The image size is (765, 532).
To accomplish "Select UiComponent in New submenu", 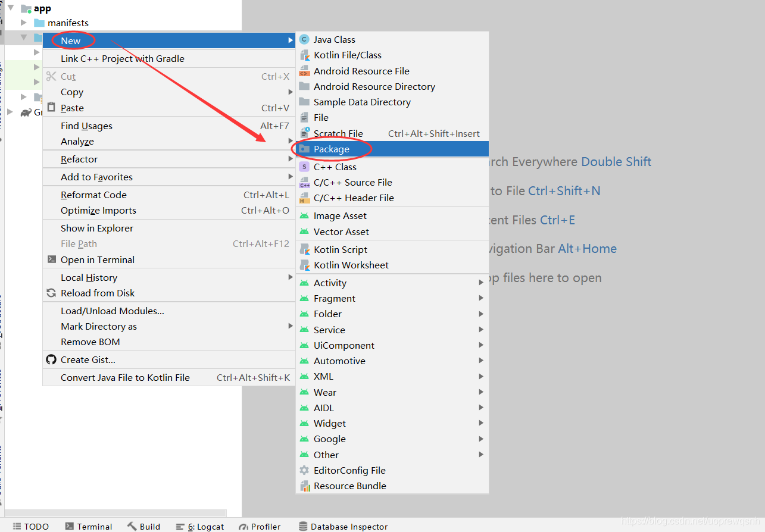I will tap(392, 346).
